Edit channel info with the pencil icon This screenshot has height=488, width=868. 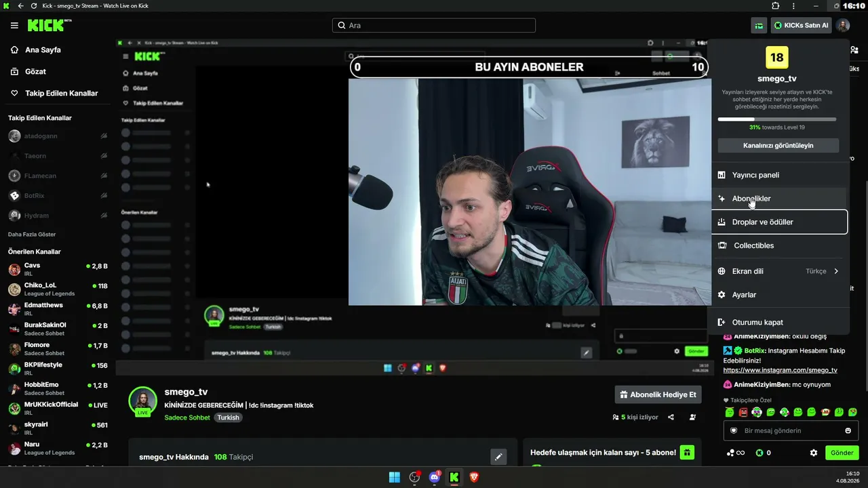pos(498,457)
